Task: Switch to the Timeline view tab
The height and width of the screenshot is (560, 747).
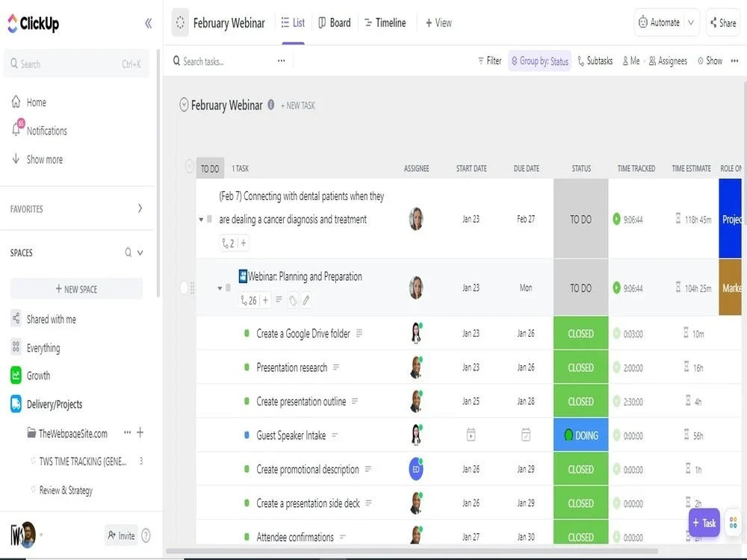Action: click(385, 23)
